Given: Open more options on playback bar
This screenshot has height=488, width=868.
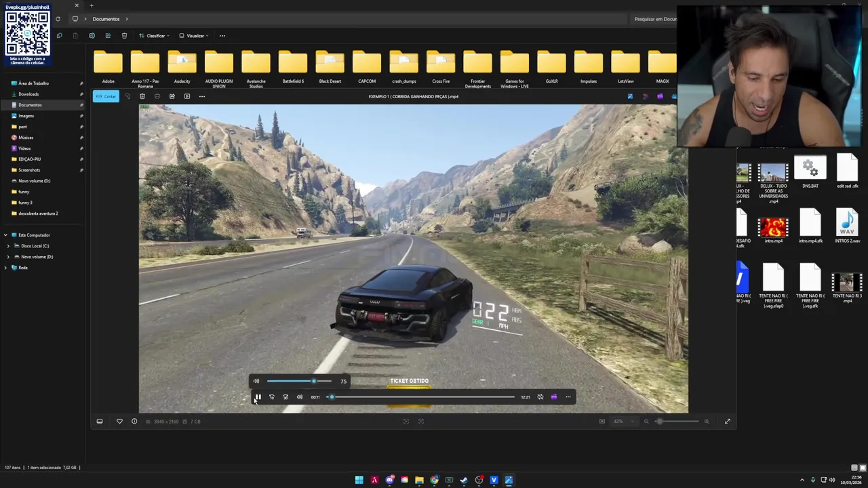Looking at the screenshot, I should coord(568,397).
